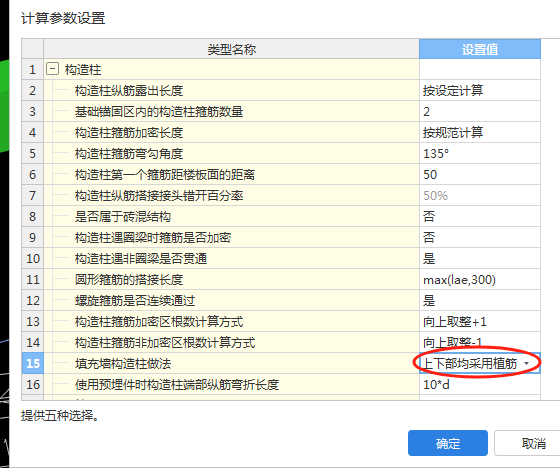Select row 圆形箍筋的搭接长度
Image resolution: width=560 pixels, height=468 pixels.
click(x=231, y=280)
